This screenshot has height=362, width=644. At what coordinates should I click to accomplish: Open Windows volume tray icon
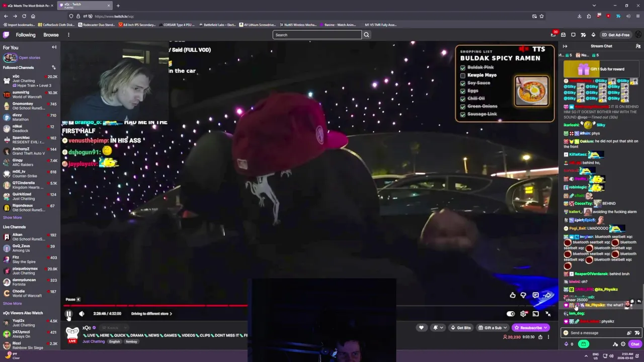pos(611,355)
